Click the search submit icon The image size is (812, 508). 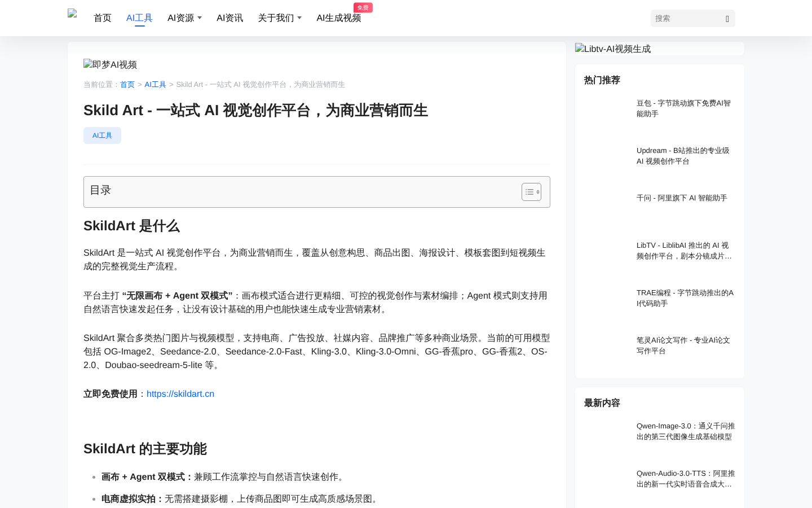click(727, 19)
